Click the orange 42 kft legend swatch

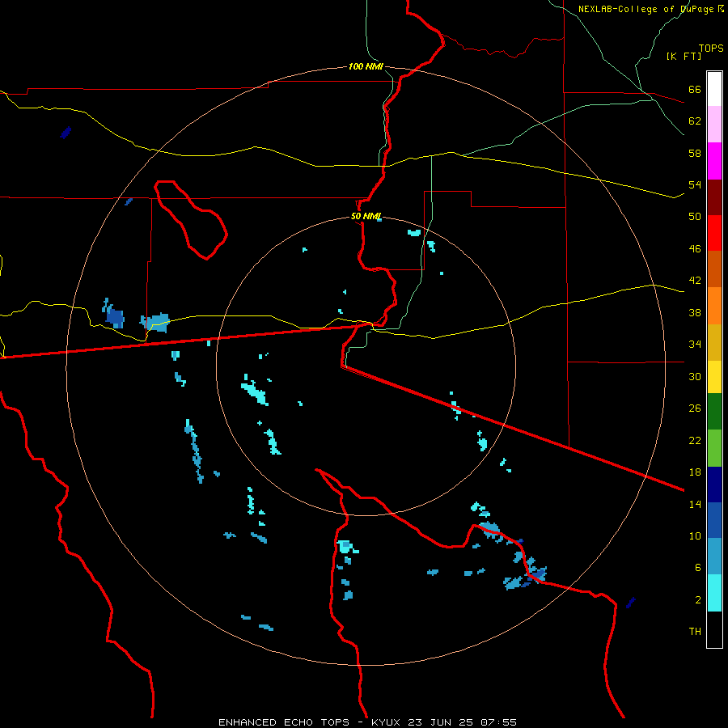coord(714,306)
